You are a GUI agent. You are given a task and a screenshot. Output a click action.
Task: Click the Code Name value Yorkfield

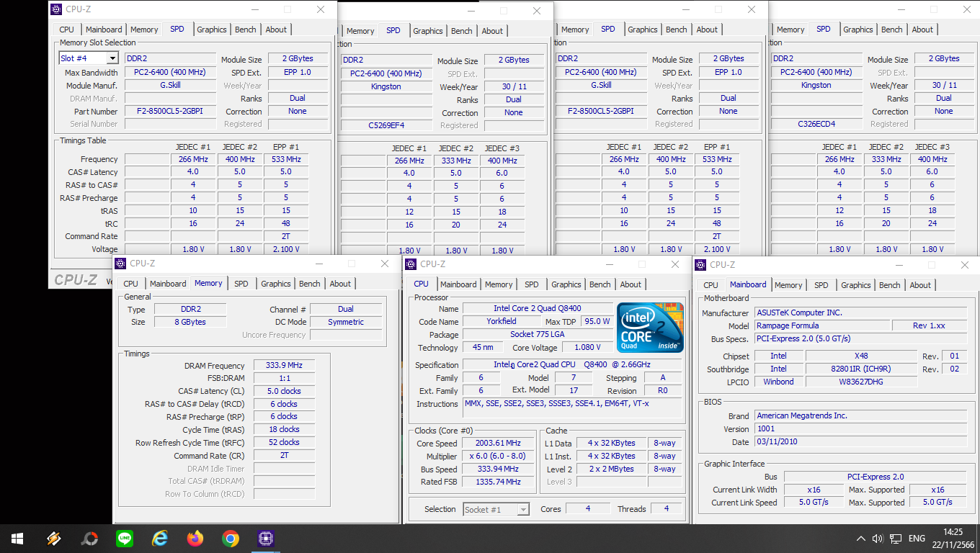tap(501, 321)
